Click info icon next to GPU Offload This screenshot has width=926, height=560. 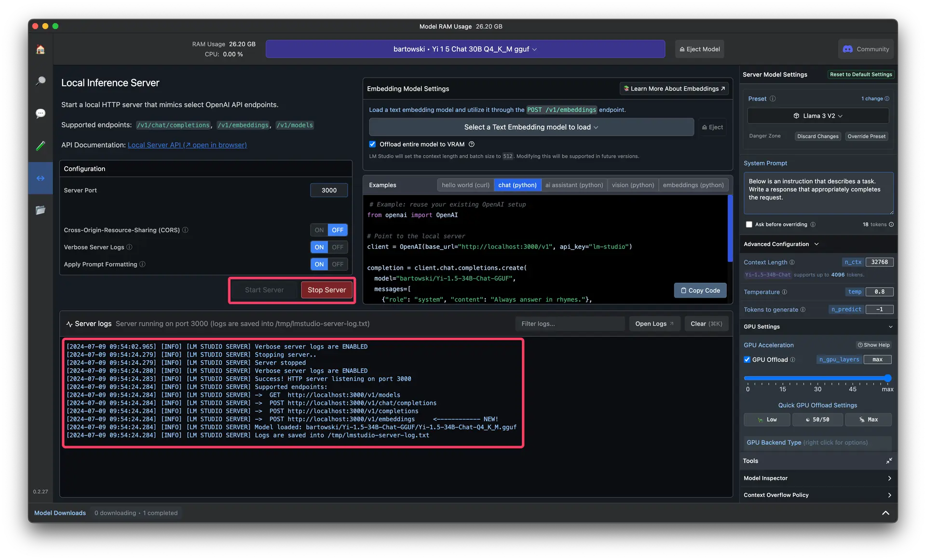(x=792, y=360)
